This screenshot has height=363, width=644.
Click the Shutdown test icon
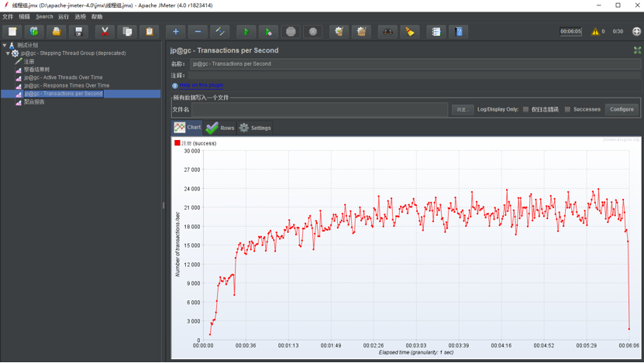coord(312,32)
